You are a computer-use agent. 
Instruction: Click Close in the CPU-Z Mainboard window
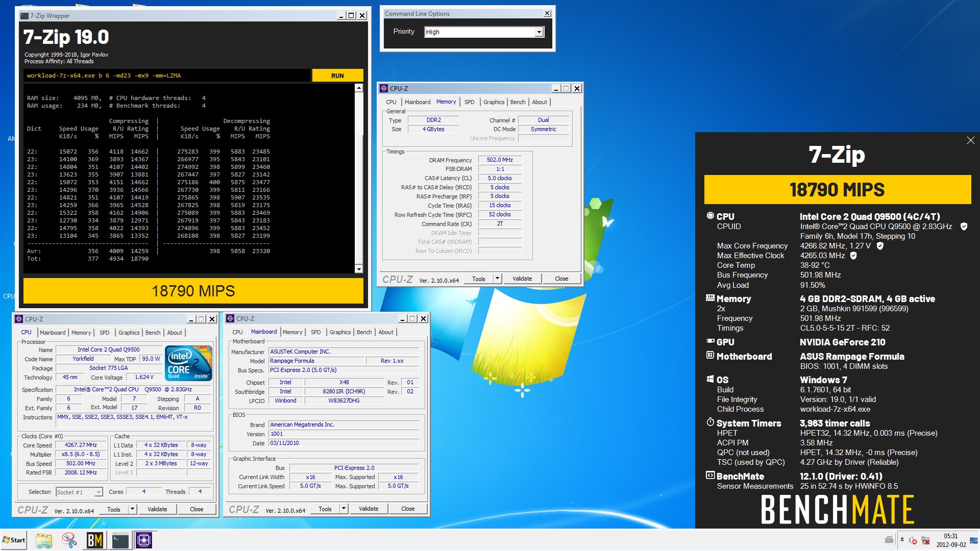pyautogui.click(x=408, y=509)
